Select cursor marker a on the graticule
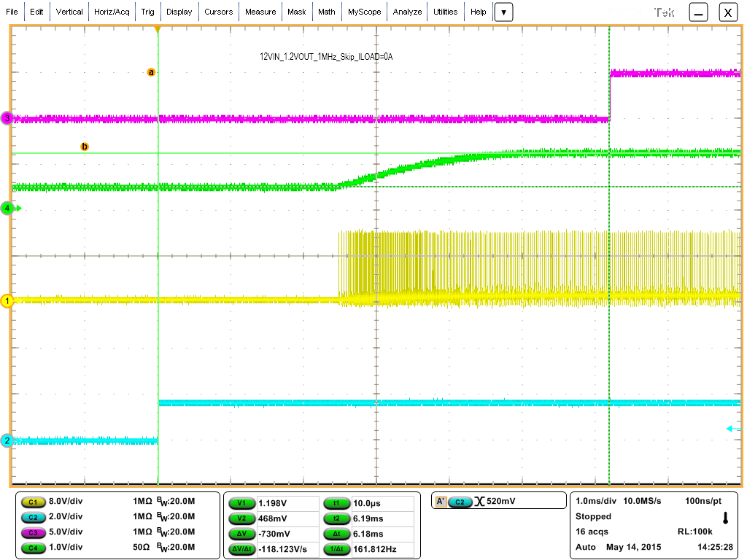The width and height of the screenshot is (747, 560). click(x=151, y=72)
